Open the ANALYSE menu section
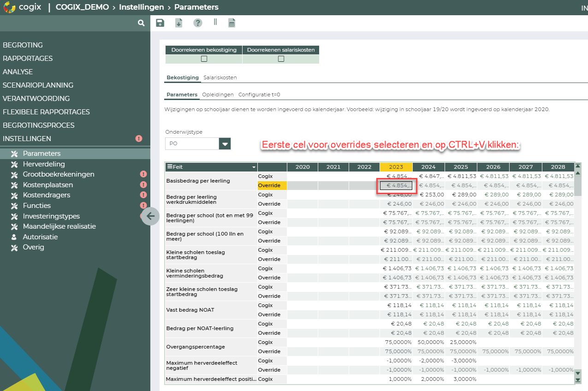Image resolution: width=588 pixels, height=391 pixels. point(18,72)
